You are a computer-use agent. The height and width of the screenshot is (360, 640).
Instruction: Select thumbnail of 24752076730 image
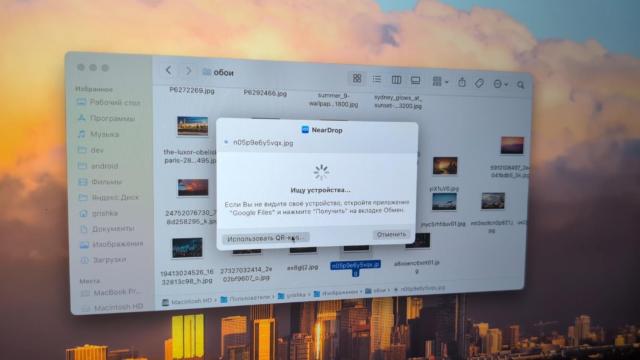[x=193, y=187]
